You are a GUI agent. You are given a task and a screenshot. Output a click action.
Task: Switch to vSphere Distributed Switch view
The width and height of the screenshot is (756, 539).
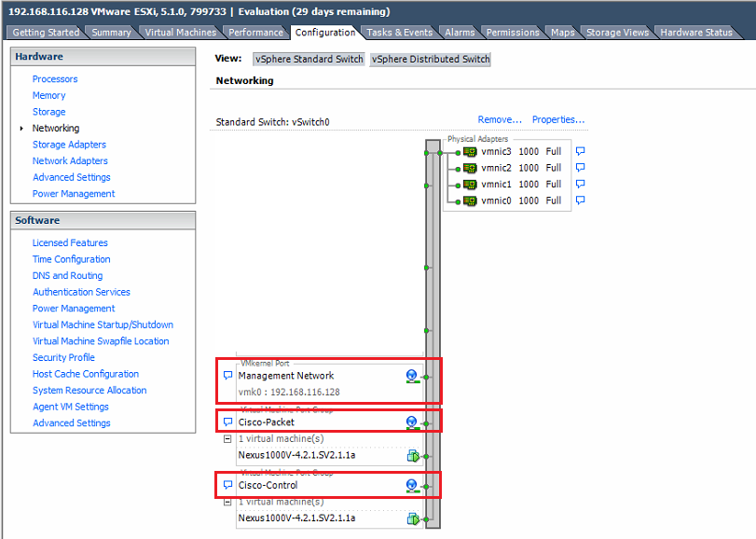(431, 60)
